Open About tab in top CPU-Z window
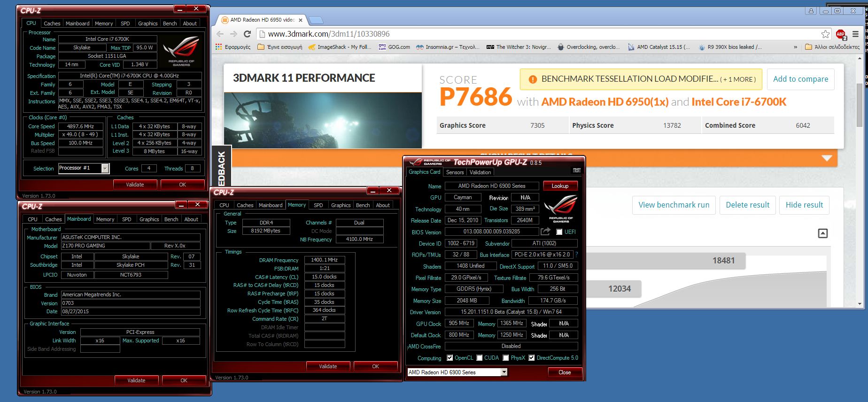This screenshot has height=402, width=868. [190, 23]
